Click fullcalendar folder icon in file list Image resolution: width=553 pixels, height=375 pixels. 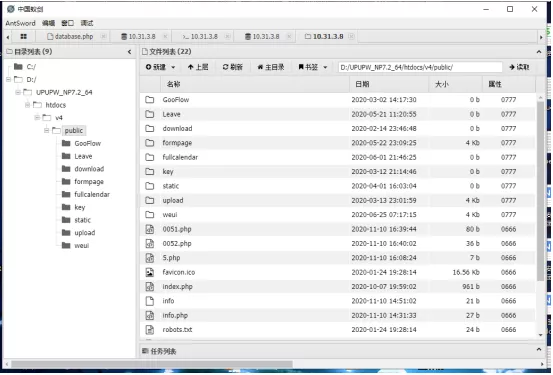(150, 157)
